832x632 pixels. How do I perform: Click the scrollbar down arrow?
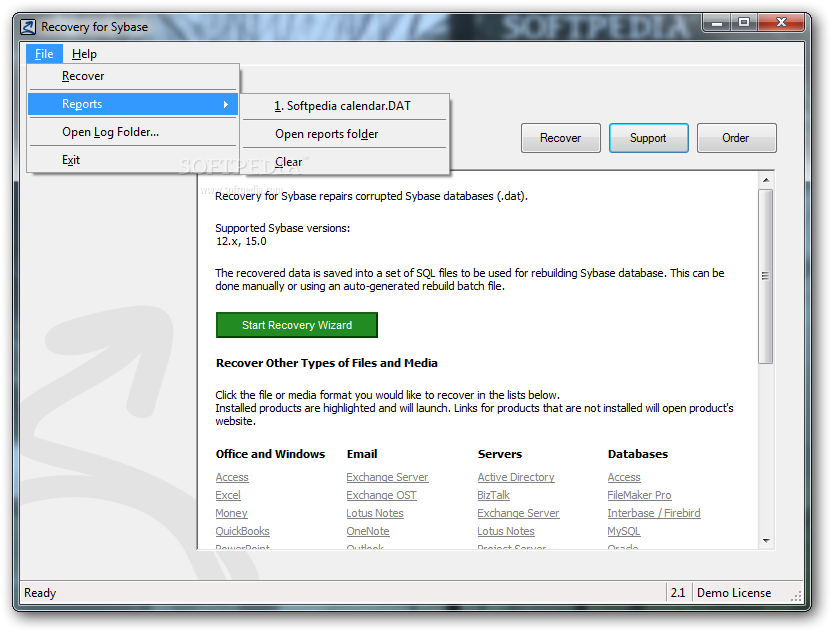point(766,541)
